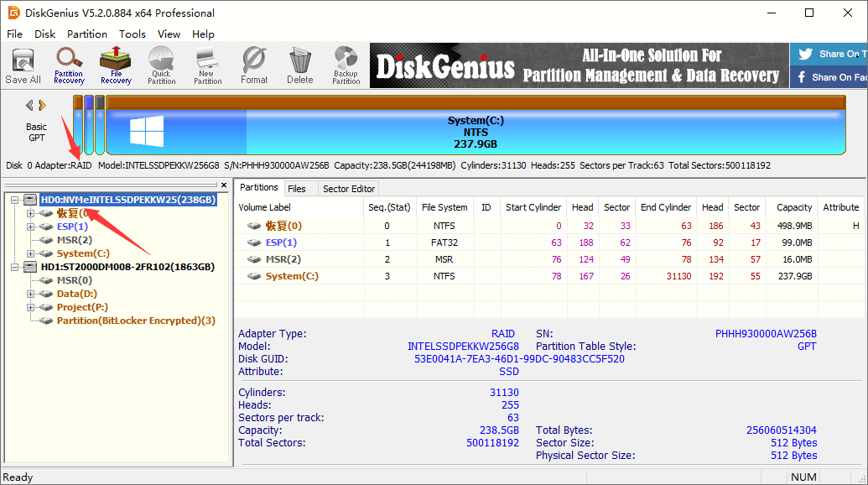The image size is (868, 485).
Task: Click the Delete trash can icon
Action: (x=300, y=66)
